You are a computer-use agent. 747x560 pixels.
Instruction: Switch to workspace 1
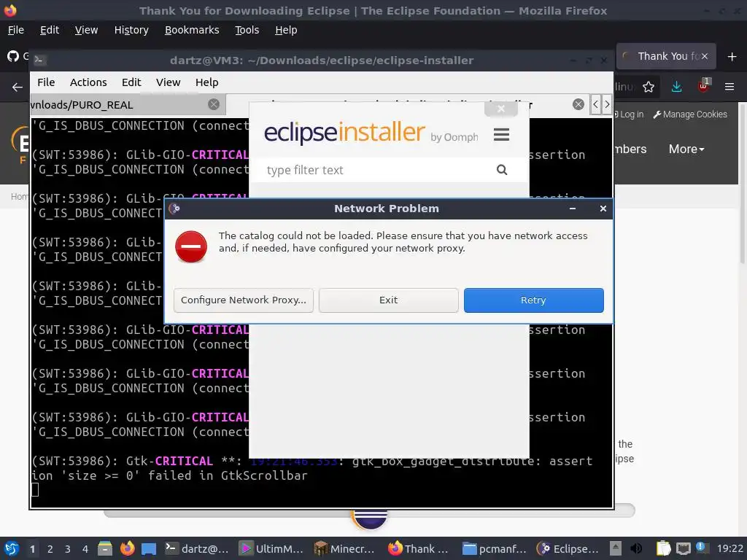click(x=32, y=549)
